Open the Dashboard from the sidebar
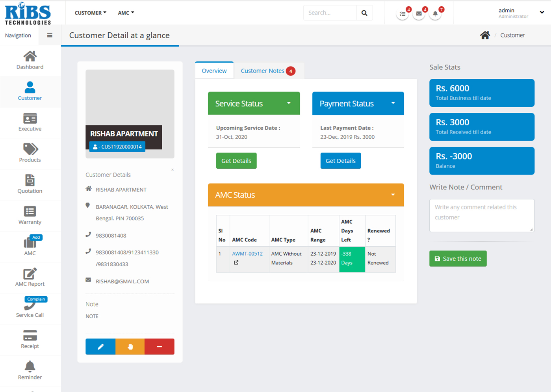Image resolution: width=551 pixels, height=392 pixels. pyautogui.click(x=30, y=60)
